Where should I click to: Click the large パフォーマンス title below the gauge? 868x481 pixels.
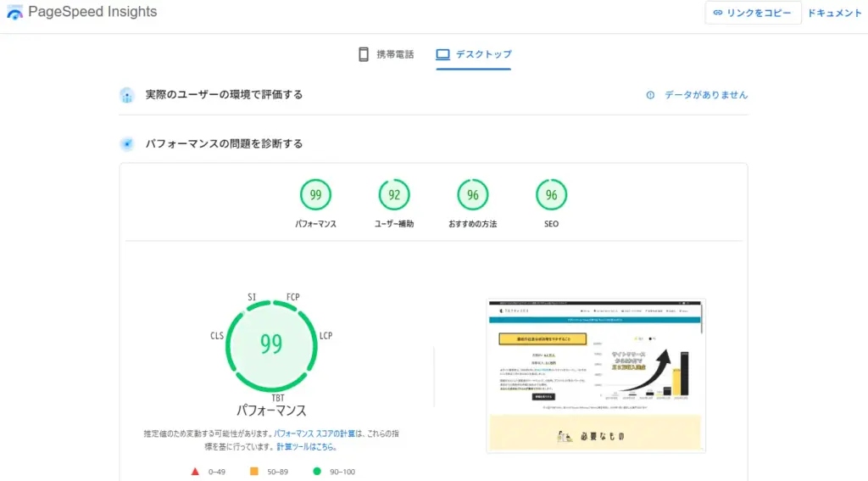coord(271,411)
